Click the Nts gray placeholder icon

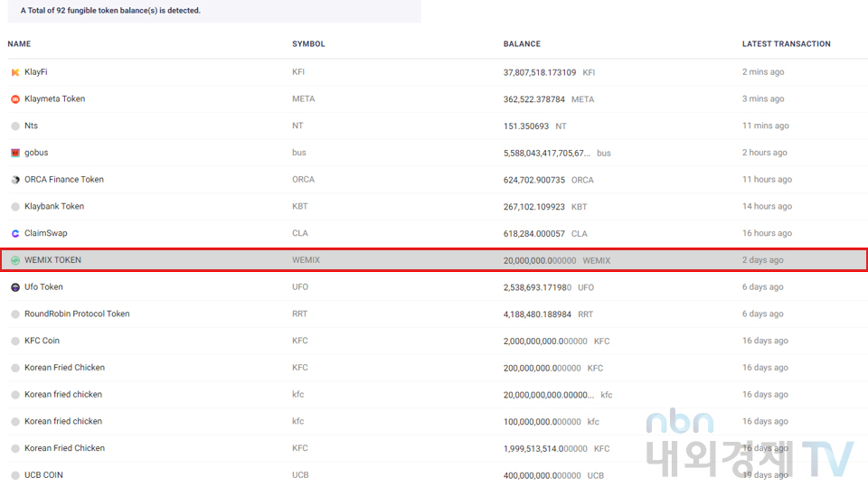[x=15, y=126]
